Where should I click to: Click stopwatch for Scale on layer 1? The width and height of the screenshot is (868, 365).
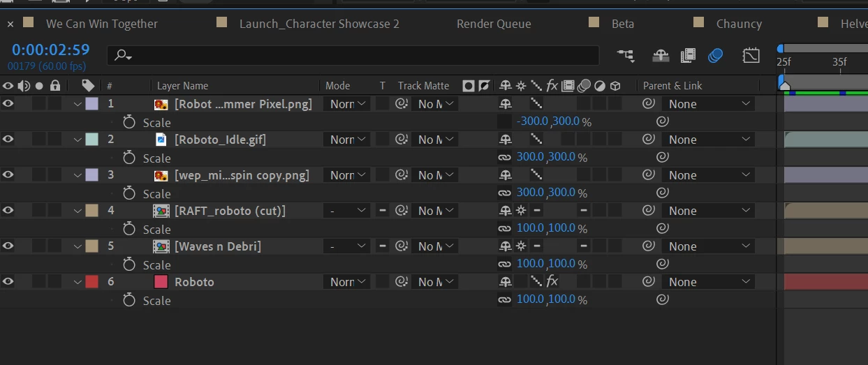pyautogui.click(x=129, y=122)
